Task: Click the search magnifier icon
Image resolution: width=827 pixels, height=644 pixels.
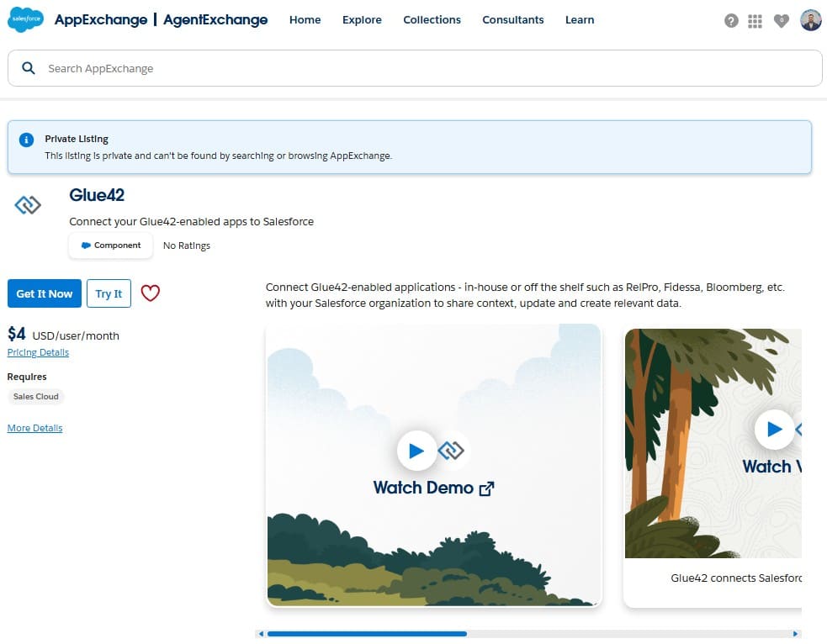Action: click(x=29, y=68)
